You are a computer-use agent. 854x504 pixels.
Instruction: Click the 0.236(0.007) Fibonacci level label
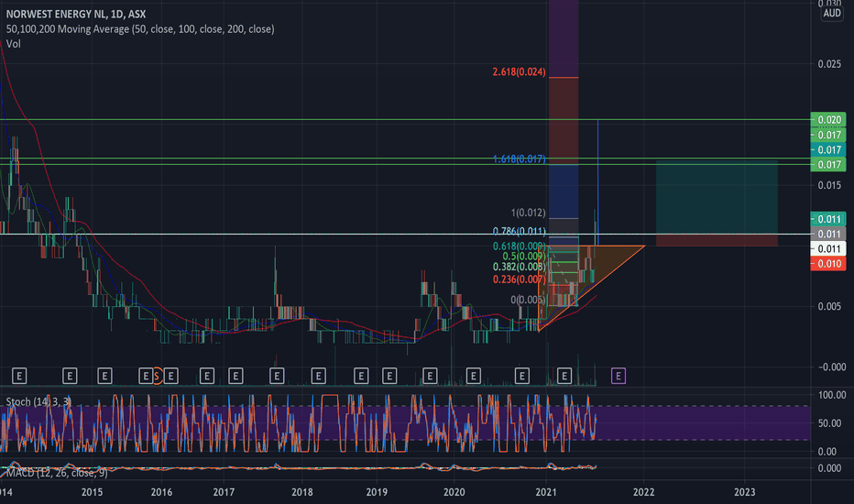[x=519, y=279]
